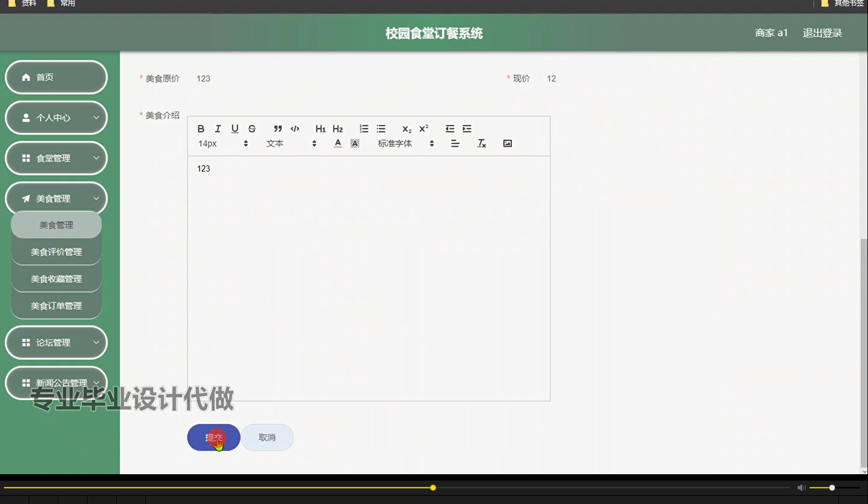This screenshot has height=504, width=868.
Task: Apply H1 heading style
Action: click(320, 128)
